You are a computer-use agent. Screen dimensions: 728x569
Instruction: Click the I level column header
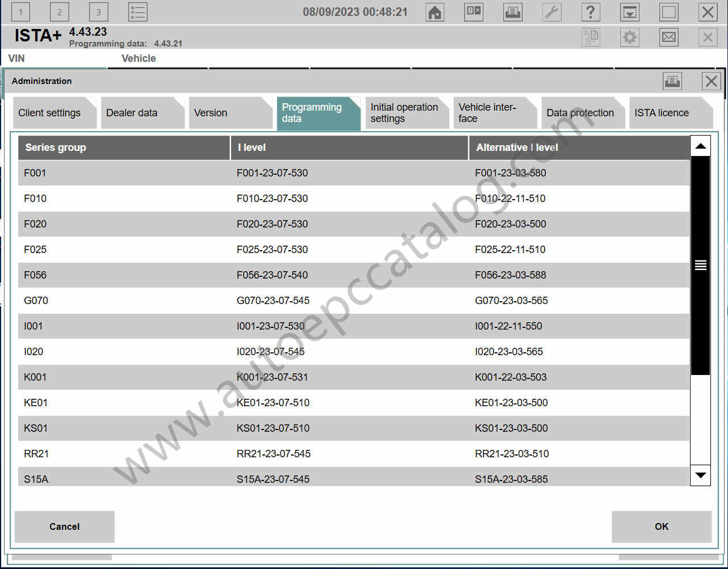pyautogui.click(x=350, y=147)
